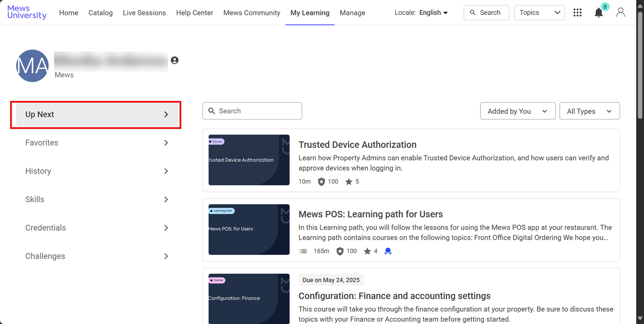Open the Trusted Device Authorization course title
This screenshot has width=644, height=324.
click(357, 145)
